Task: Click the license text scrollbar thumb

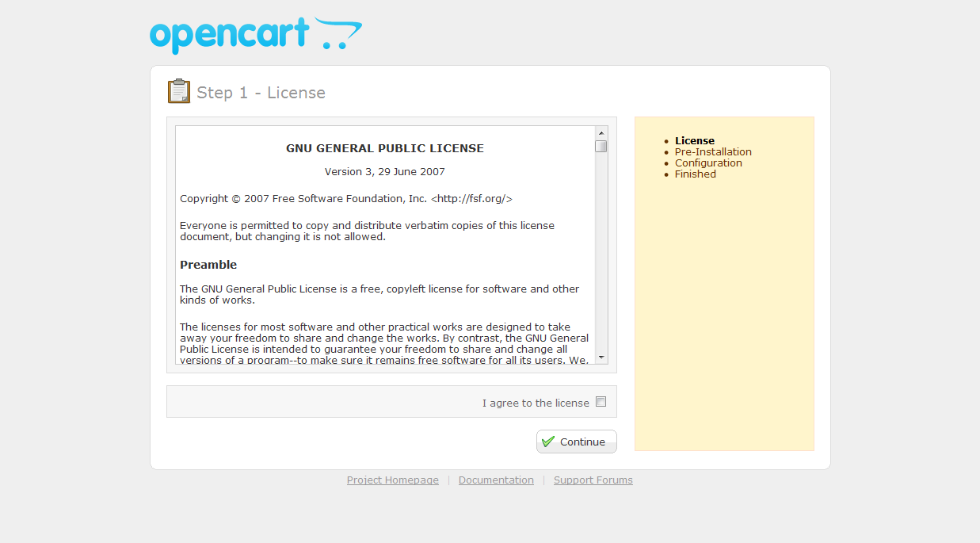Action: click(601, 147)
